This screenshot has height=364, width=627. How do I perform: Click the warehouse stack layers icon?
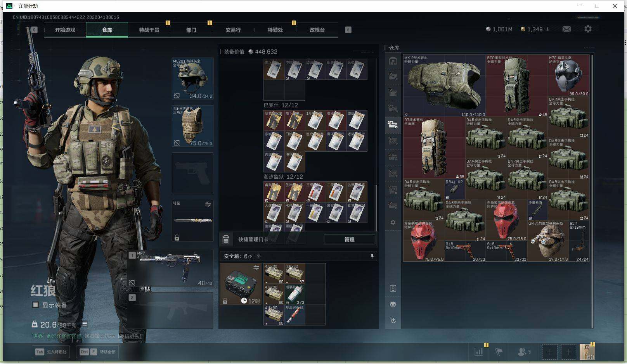pyautogui.click(x=393, y=304)
